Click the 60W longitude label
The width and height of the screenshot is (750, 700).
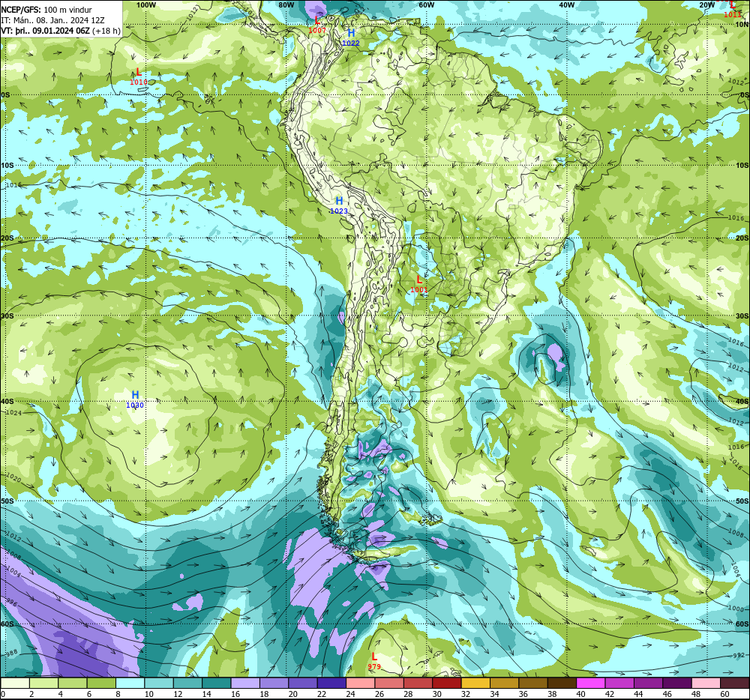click(426, 4)
